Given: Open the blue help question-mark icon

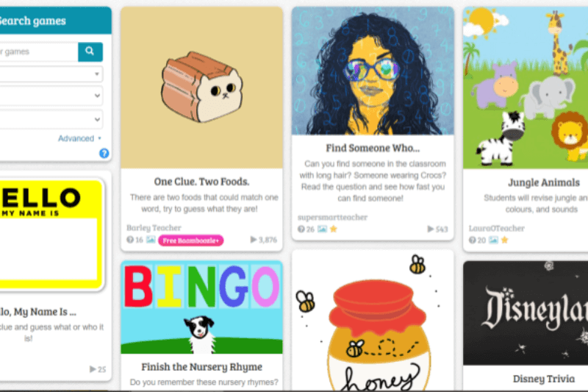Looking at the screenshot, I should pos(104,153).
